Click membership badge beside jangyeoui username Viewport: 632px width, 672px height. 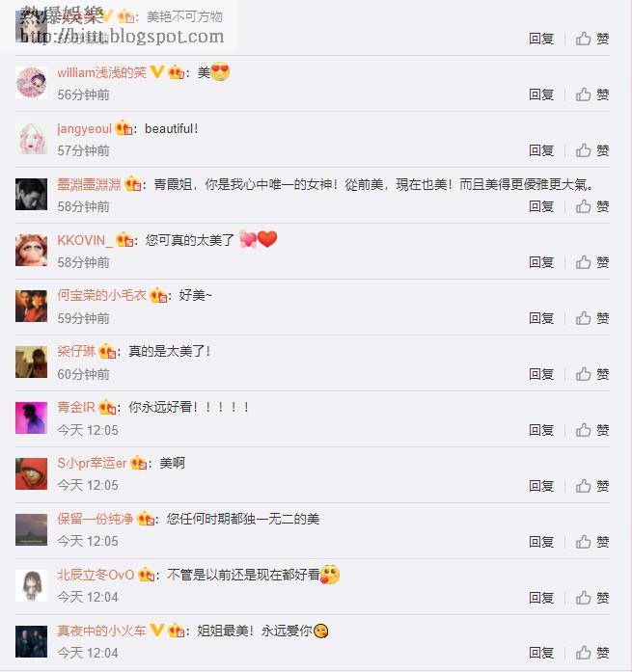tap(124, 128)
